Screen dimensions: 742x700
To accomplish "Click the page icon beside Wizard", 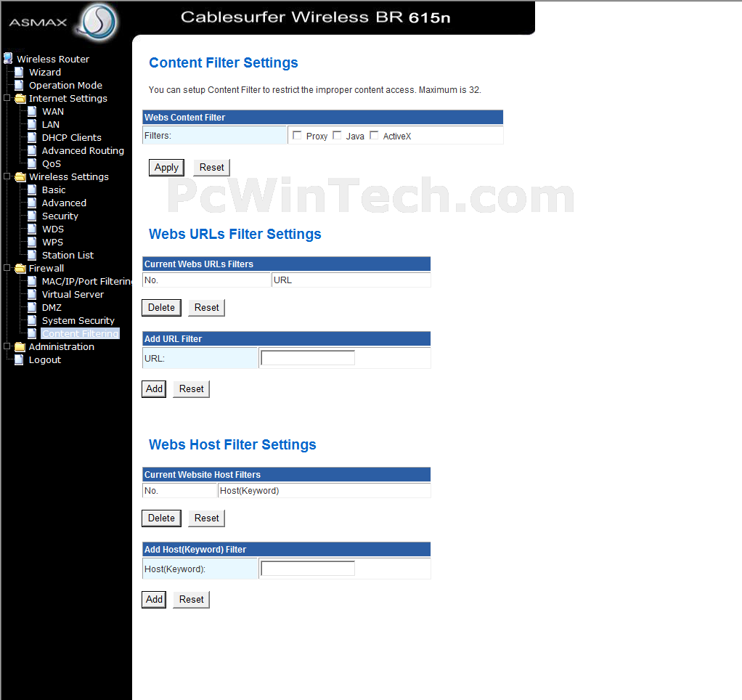I will coord(19,72).
